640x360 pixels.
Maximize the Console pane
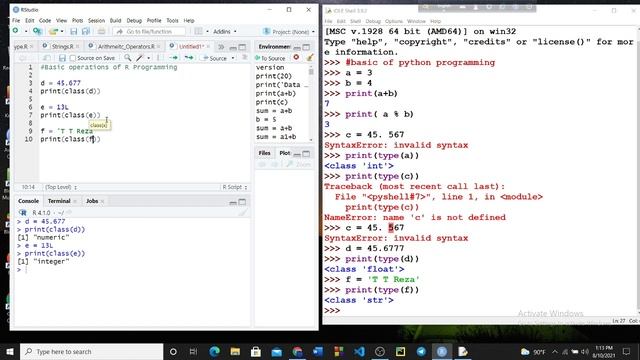(x=242, y=202)
